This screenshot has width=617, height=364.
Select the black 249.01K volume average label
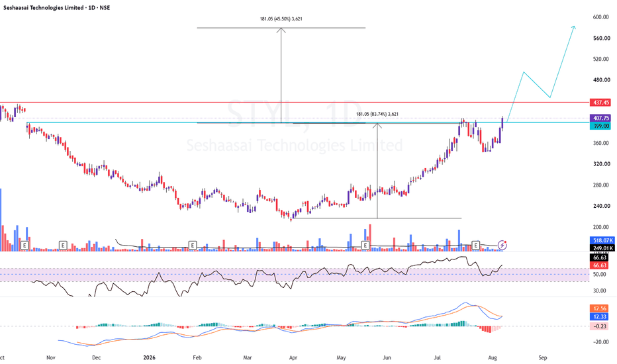click(x=601, y=248)
